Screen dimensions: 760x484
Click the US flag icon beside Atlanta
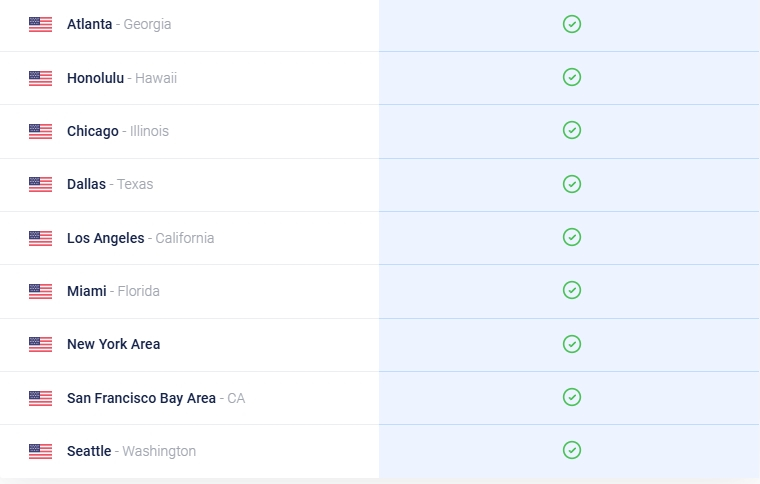pyautogui.click(x=40, y=24)
